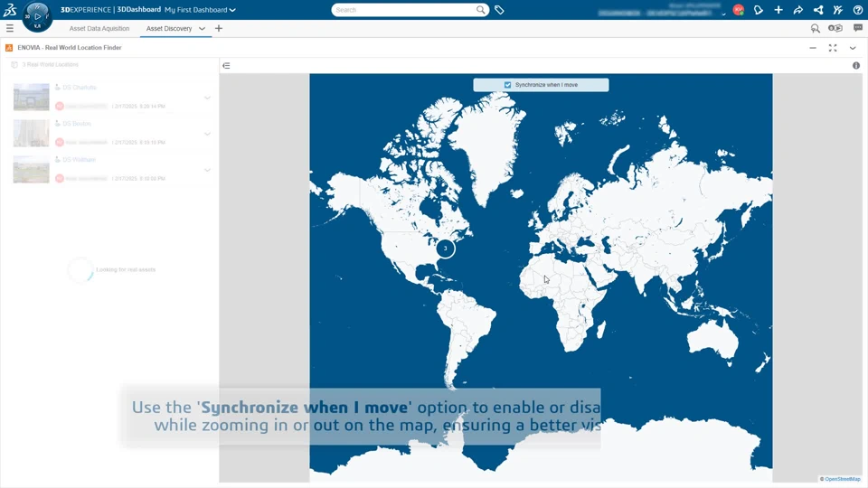868x488 pixels.
Task: Click the Share arrow icon
Action: 798,10
